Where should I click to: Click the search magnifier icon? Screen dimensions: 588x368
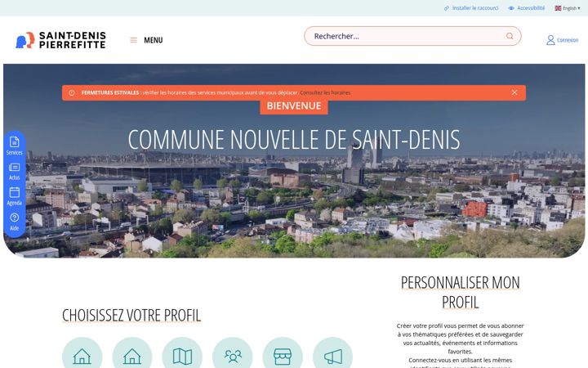pos(510,36)
